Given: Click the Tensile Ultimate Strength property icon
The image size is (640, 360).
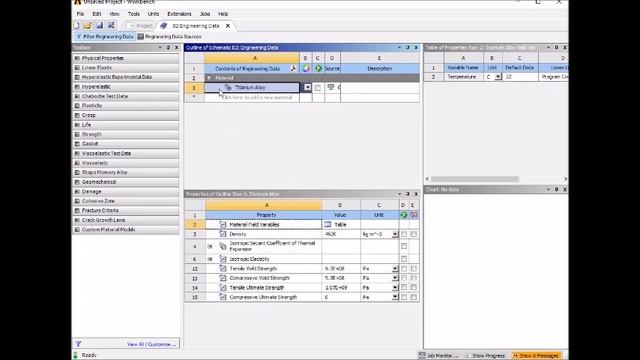Looking at the screenshot, I should point(222,288).
